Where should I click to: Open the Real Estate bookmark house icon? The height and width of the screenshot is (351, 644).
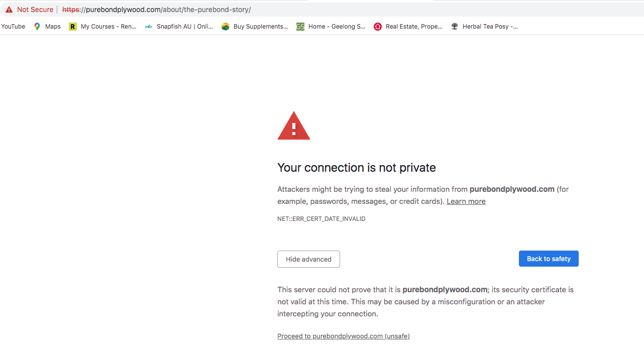coord(378,27)
